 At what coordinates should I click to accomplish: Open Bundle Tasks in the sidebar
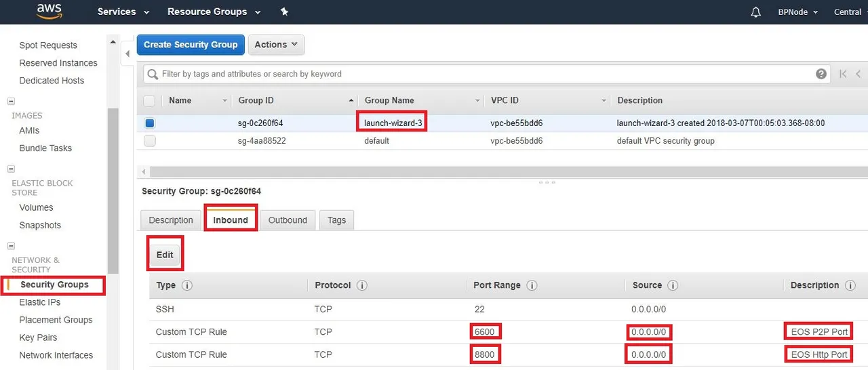(45, 148)
